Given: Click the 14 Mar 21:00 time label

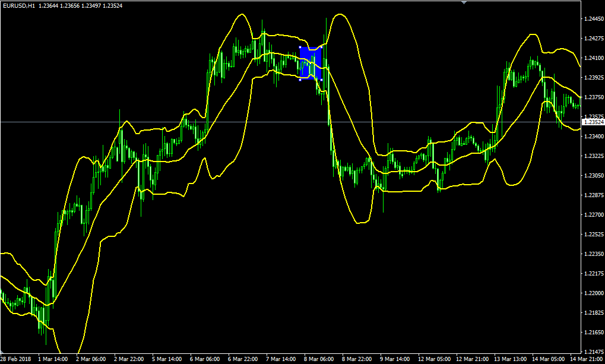Looking at the screenshot, I should click(588, 359).
